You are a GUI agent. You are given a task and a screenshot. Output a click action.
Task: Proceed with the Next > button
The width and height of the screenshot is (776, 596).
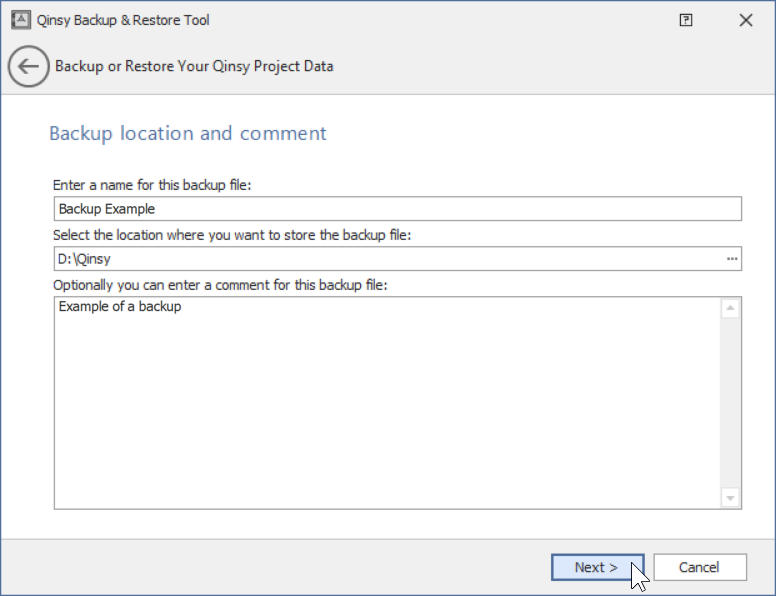click(x=597, y=567)
